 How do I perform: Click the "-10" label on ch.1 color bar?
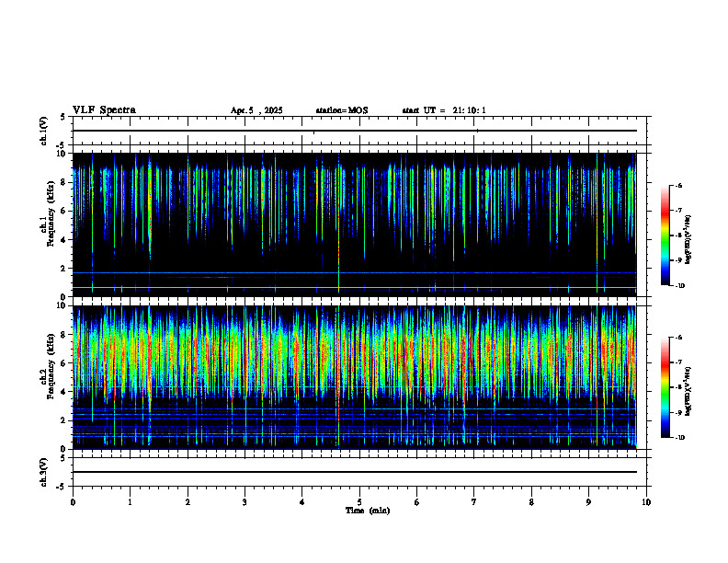point(679,286)
